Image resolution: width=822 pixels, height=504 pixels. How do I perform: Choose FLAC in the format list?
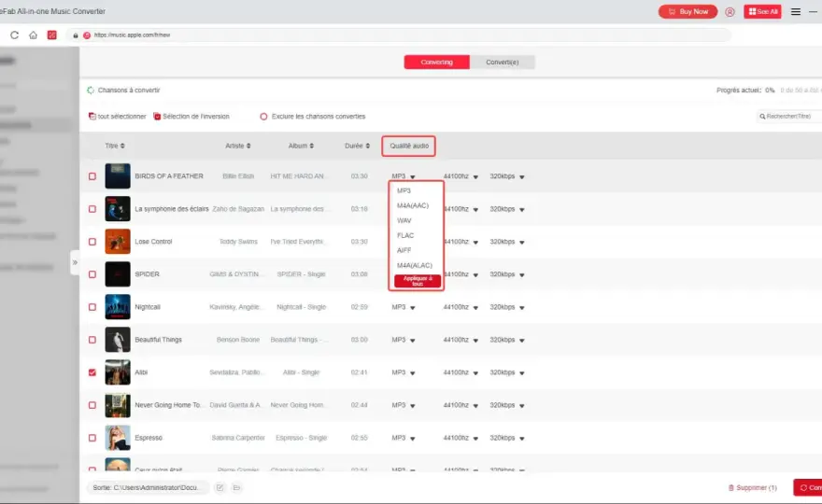click(x=405, y=235)
